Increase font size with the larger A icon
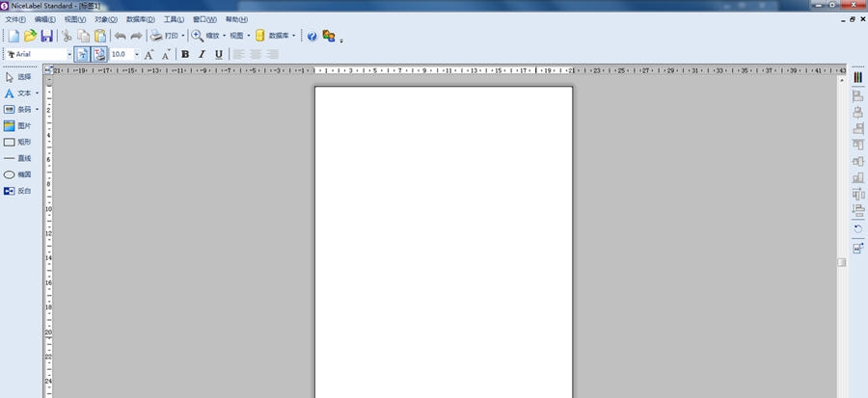This screenshot has width=868, height=398. coord(149,54)
